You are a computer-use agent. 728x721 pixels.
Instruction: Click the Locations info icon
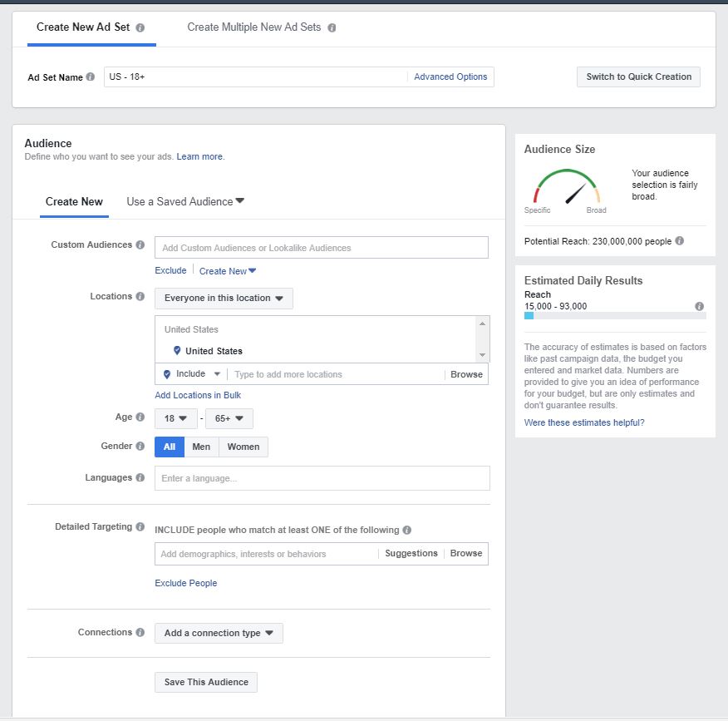tap(140, 296)
